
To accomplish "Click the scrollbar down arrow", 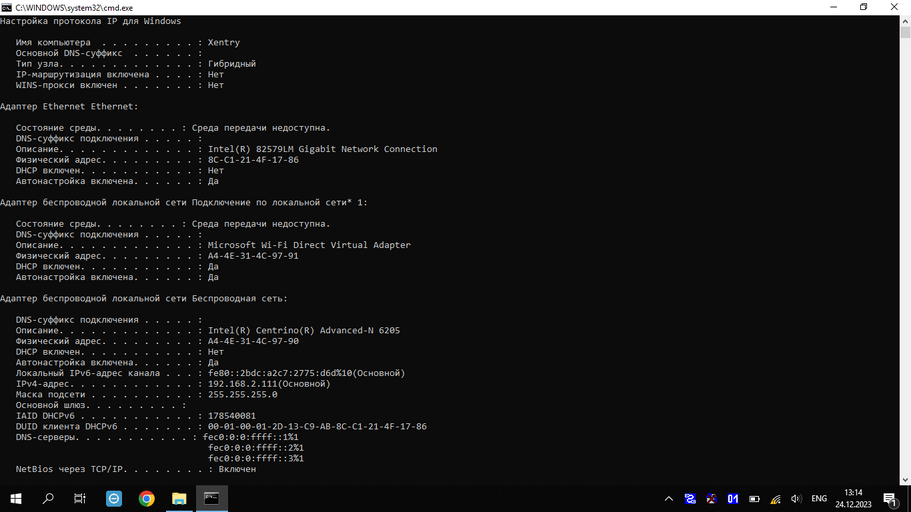I will coord(905,480).
